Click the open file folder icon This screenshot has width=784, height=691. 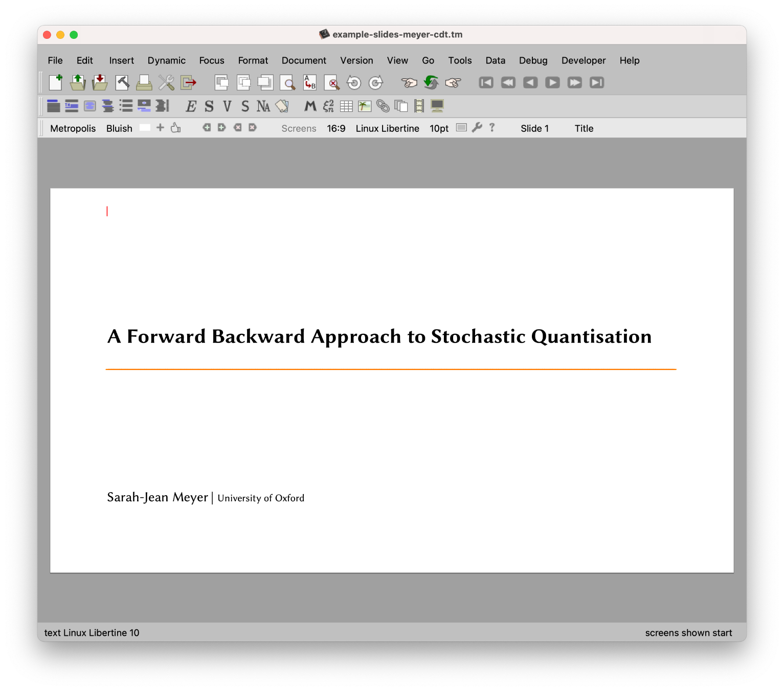[78, 82]
